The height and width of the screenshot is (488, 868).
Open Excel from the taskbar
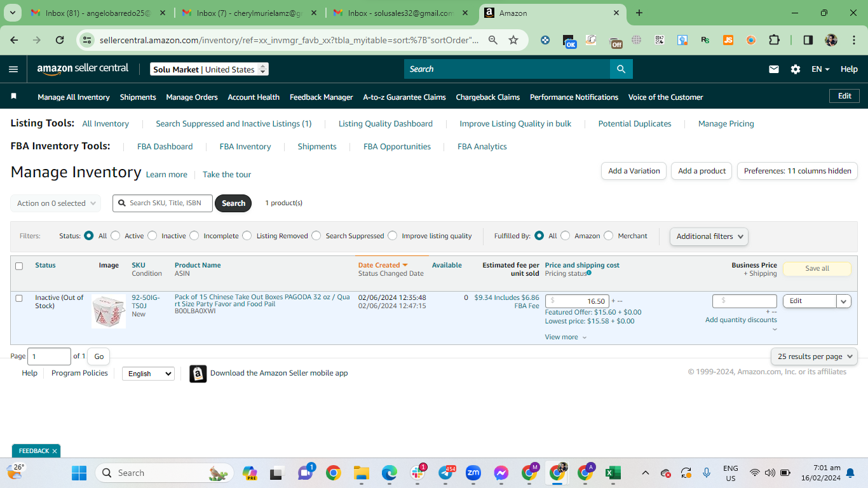coord(613,473)
